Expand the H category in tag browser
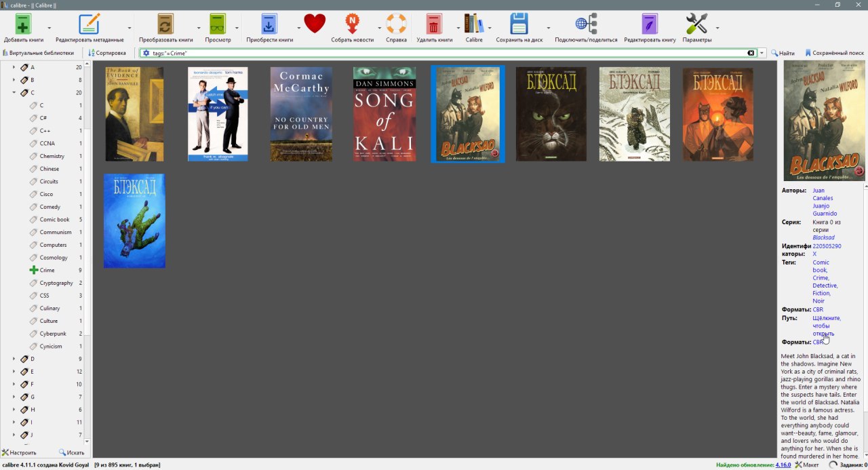This screenshot has height=470, width=868. click(x=14, y=410)
